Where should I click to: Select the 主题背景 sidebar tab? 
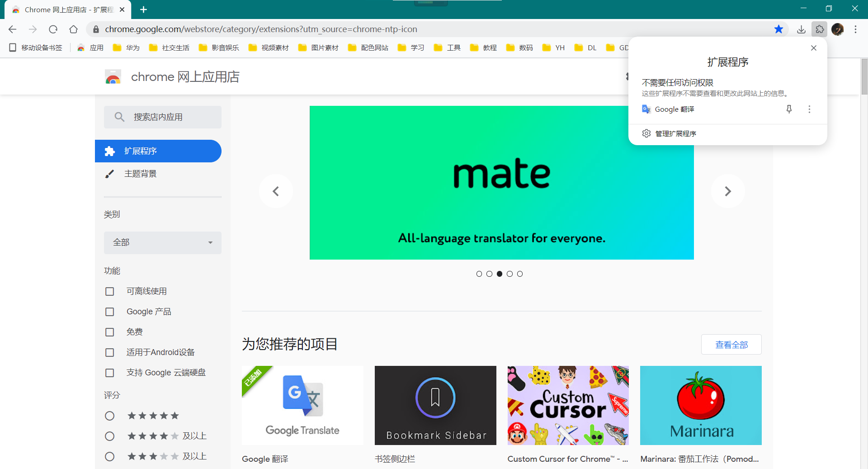click(158, 174)
